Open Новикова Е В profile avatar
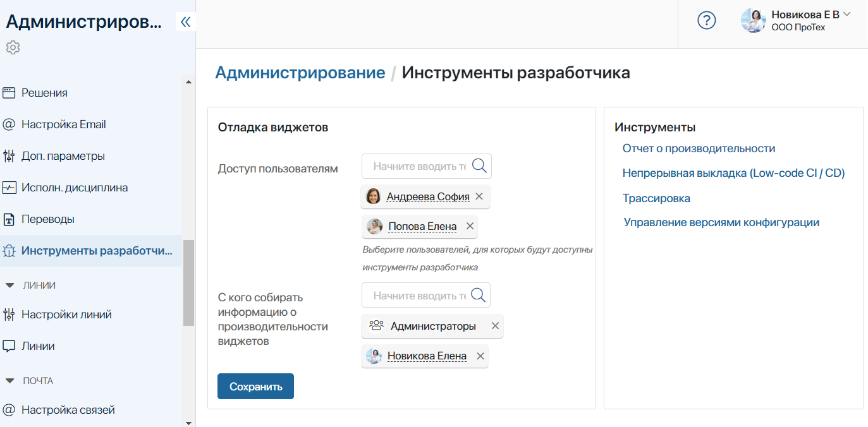The image size is (868, 427). [754, 21]
